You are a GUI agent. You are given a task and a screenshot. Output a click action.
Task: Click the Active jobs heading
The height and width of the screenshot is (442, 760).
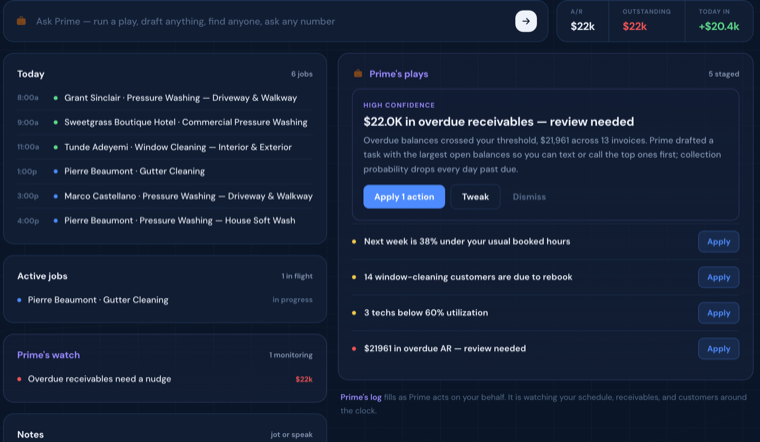click(42, 276)
